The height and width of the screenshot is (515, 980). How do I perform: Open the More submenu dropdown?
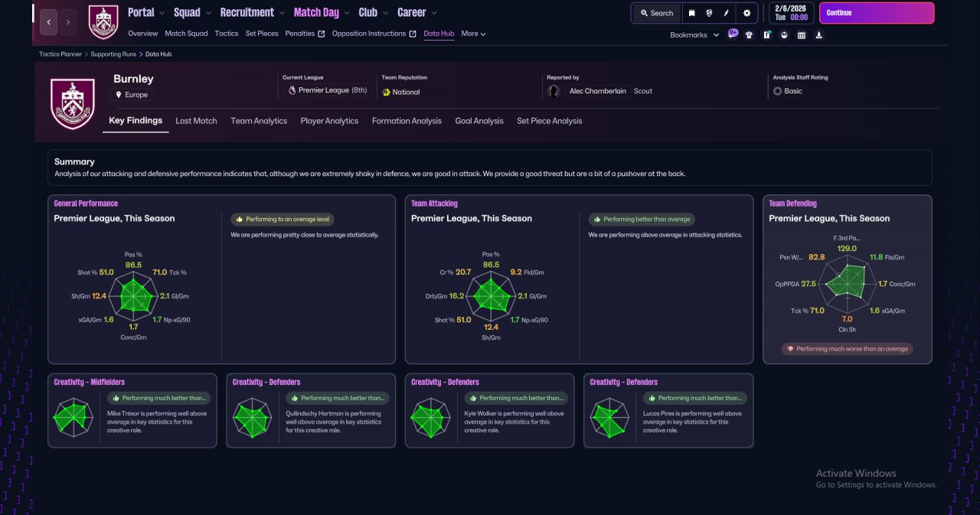click(473, 34)
